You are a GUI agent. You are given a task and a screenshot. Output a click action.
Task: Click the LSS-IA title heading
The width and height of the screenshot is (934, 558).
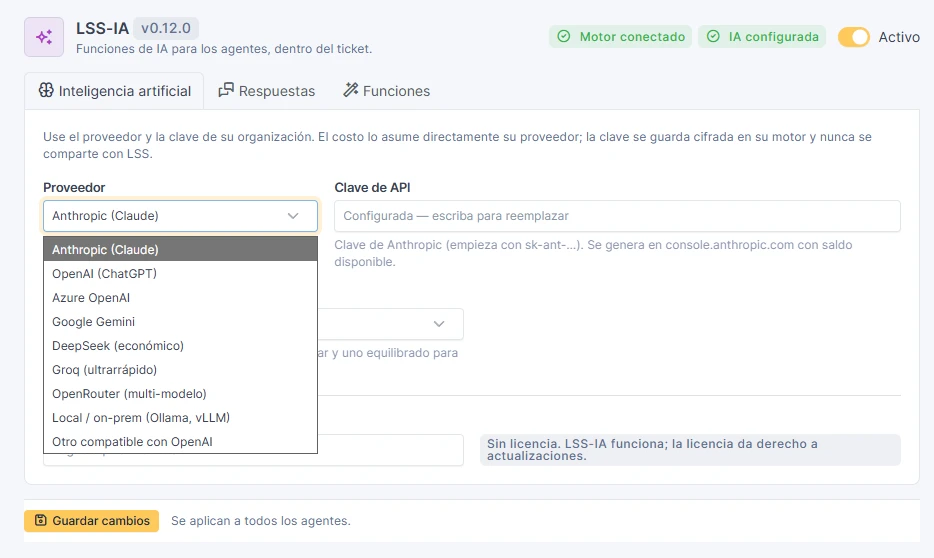point(102,28)
